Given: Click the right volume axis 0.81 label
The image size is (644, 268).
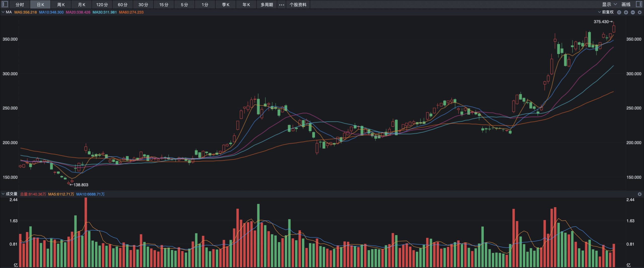Looking at the screenshot, I should tap(630, 244).
